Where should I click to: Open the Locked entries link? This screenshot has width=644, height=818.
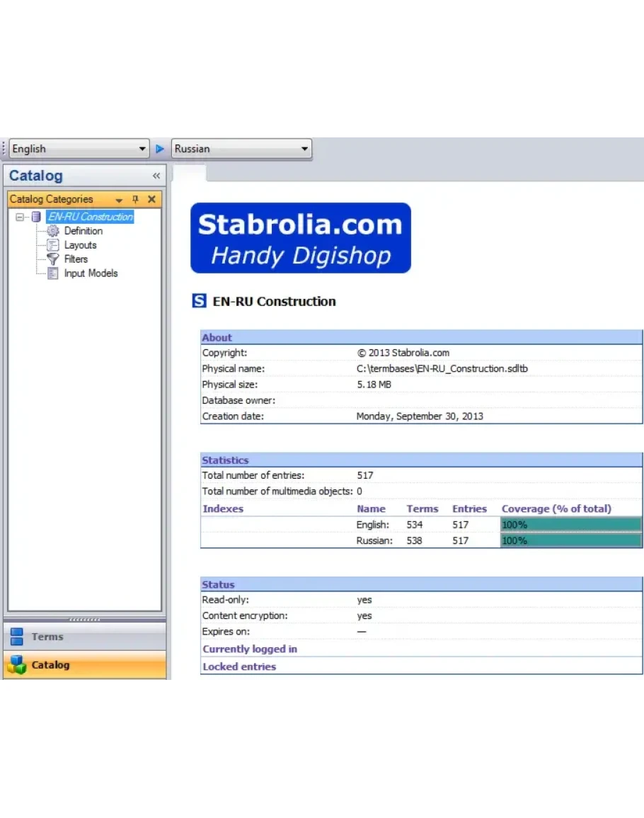click(x=239, y=666)
